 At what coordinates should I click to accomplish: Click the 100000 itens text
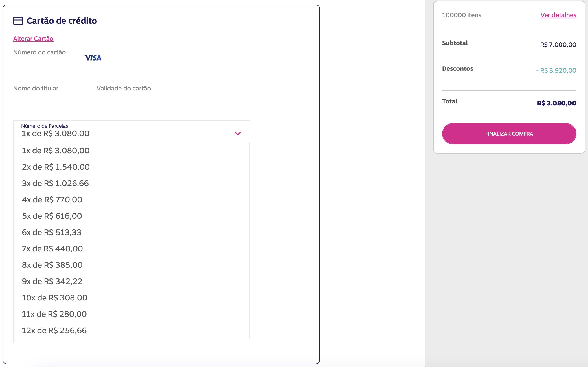point(462,15)
